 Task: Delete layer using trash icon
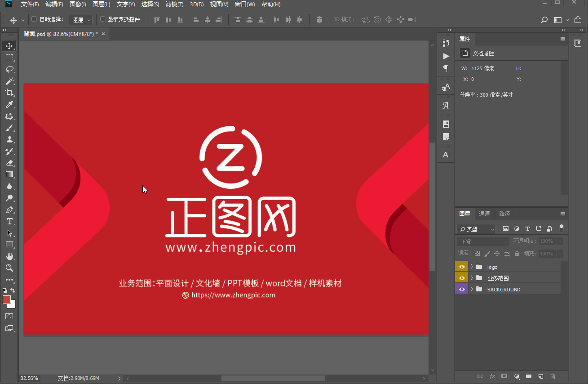click(553, 376)
